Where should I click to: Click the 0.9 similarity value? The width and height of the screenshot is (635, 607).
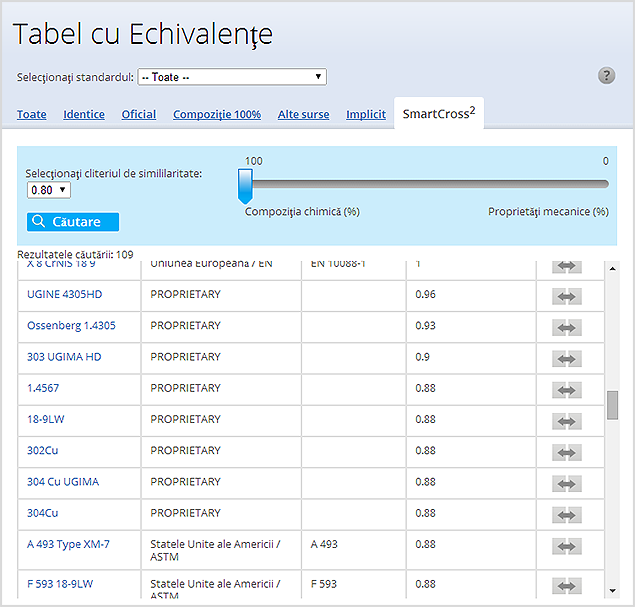click(x=422, y=357)
